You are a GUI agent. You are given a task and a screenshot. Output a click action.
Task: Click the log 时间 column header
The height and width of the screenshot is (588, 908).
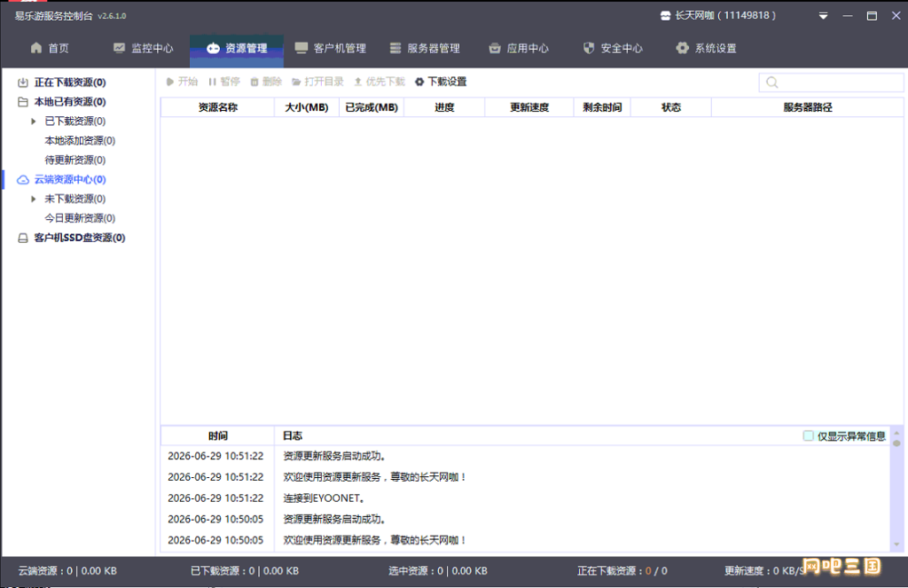pos(218,435)
